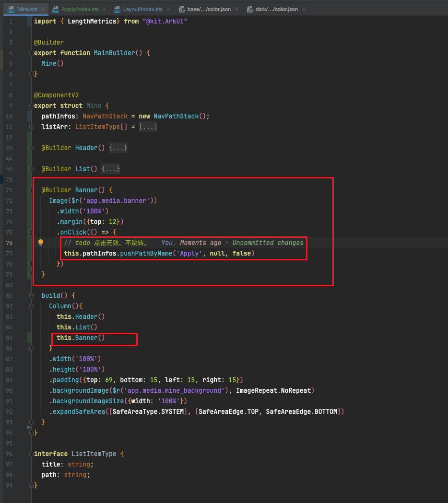Viewport: 448px width, 503px height.
Task: Collapse the ListItemType interface fold on line 96
Action: 31,454
